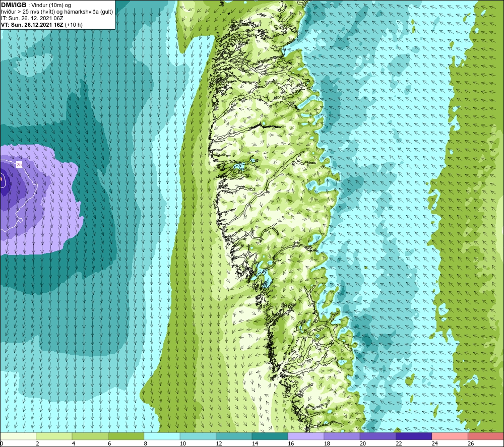This screenshot has width=504, height=447.
Task: Select the turquoise 10–12 m/s swatch
Action: point(198,436)
